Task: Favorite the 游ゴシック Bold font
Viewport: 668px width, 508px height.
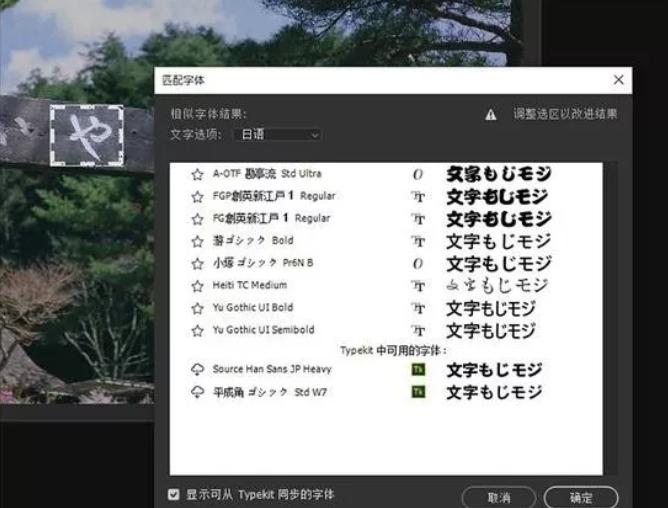Action: coord(197,241)
